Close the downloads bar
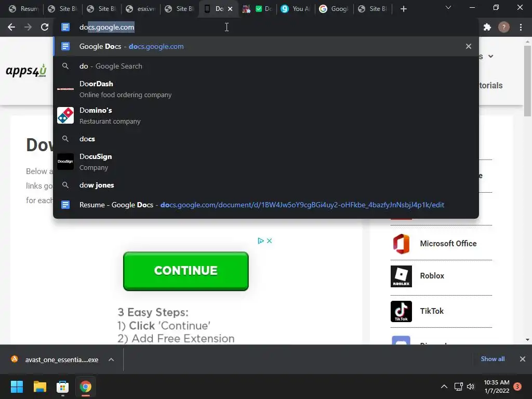The height and width of the screenshot is (399, 532). [523, 359]
